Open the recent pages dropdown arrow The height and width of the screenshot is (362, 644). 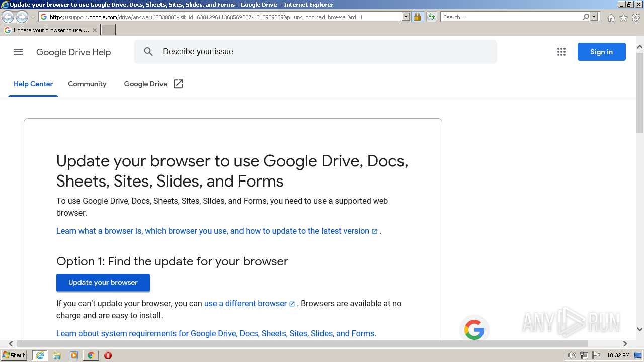33,17
